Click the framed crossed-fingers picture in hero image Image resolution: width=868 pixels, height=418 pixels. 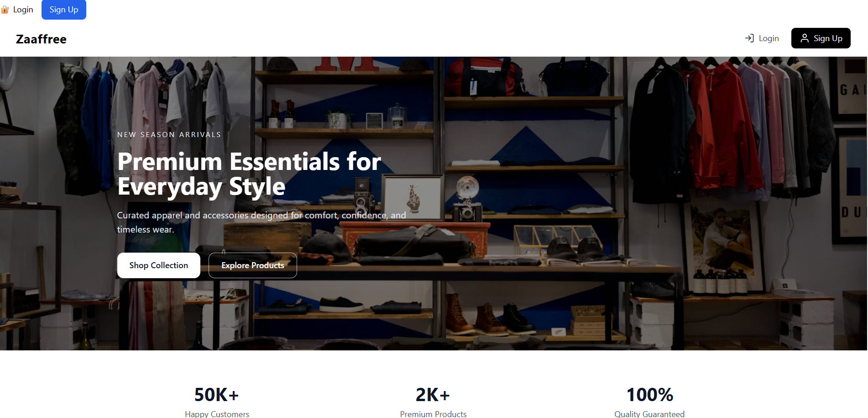pyautogui.click(x=413, y=197)
